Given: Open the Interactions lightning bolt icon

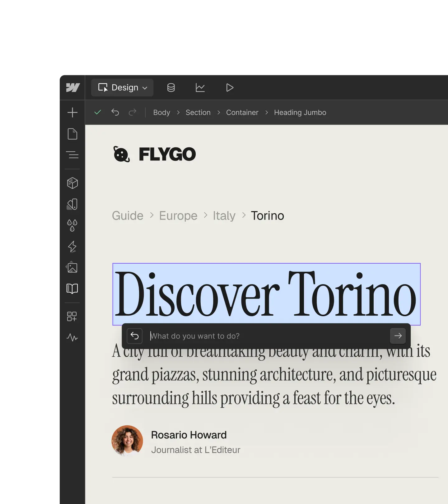Looking at the screenshot, I should (x=72, y=247).
